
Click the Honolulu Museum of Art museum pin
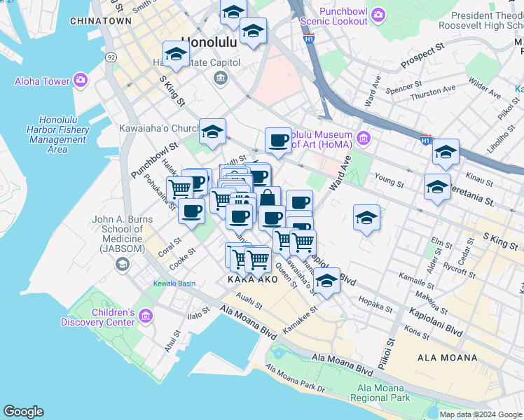[x=364, y=138]
